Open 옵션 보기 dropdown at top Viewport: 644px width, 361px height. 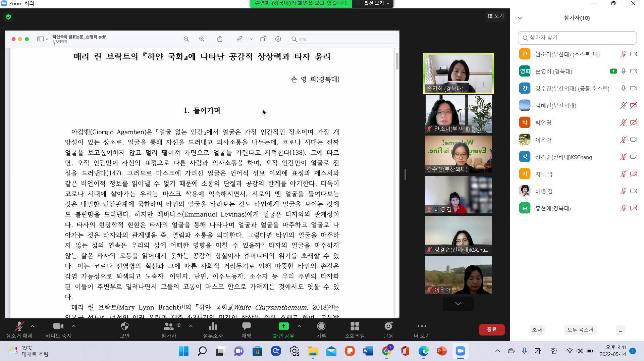376,3
